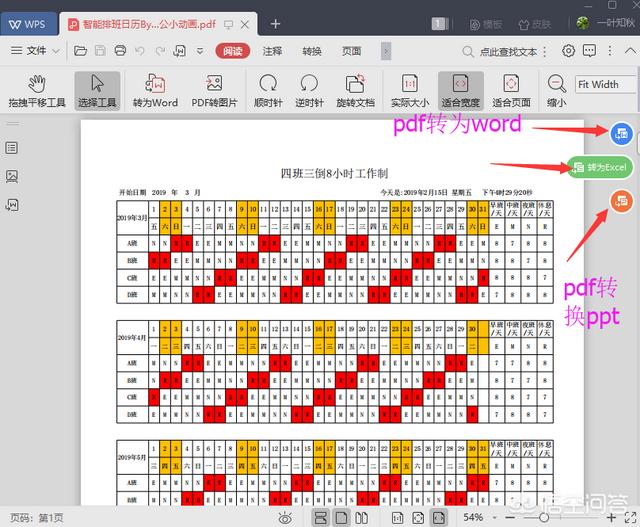Add a new tab with plus button
Image resolution: width=640 pixels, height=527 pixels.
[x=276, y=24]
